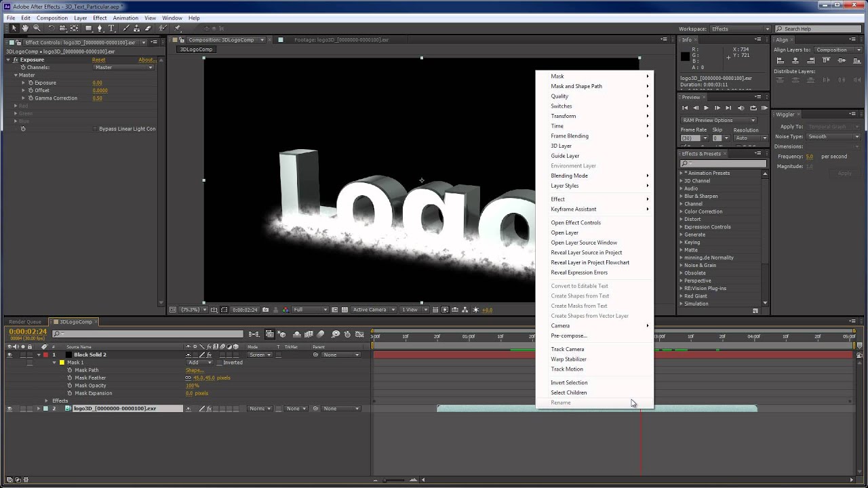
Task: Open the Composition menu
Action: pyautogui.click(x=52, y=18)
